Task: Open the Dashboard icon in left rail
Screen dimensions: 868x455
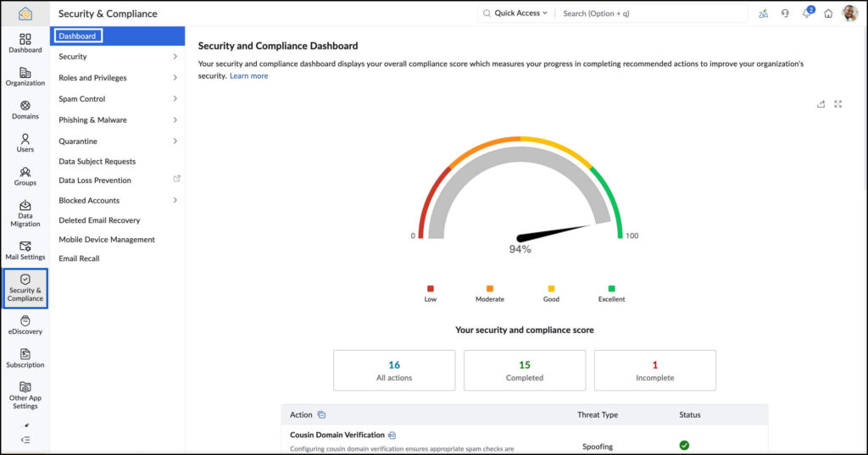Action: click(x=25, y=43)
